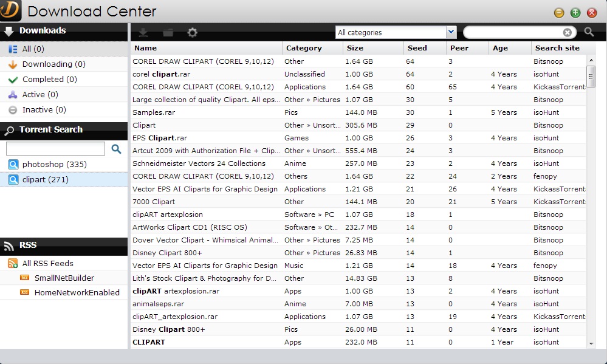The width and height of the screenshot is (607, 364).
Task: Select 'Schneidmeister Vectors 24 Collections' row
Action: 358,163
